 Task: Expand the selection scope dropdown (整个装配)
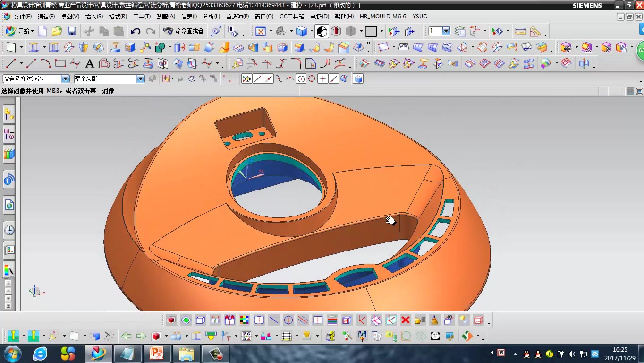click(x=141, y=79)
